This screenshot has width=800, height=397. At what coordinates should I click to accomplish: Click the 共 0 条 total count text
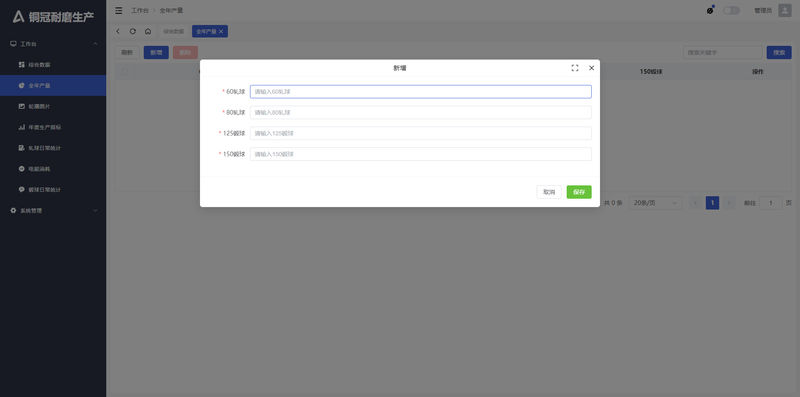click(x=613, y=203)
